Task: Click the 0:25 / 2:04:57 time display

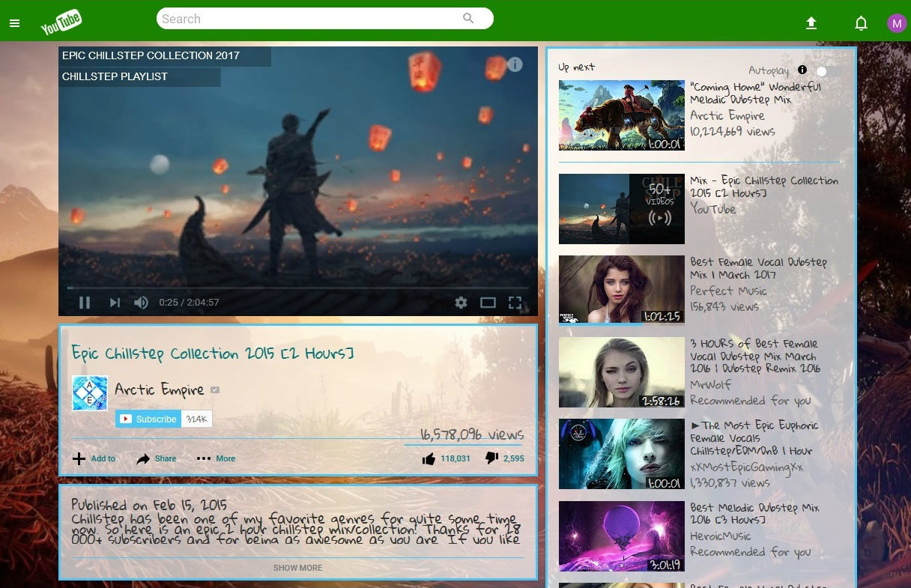Action: tap(189, 303)
